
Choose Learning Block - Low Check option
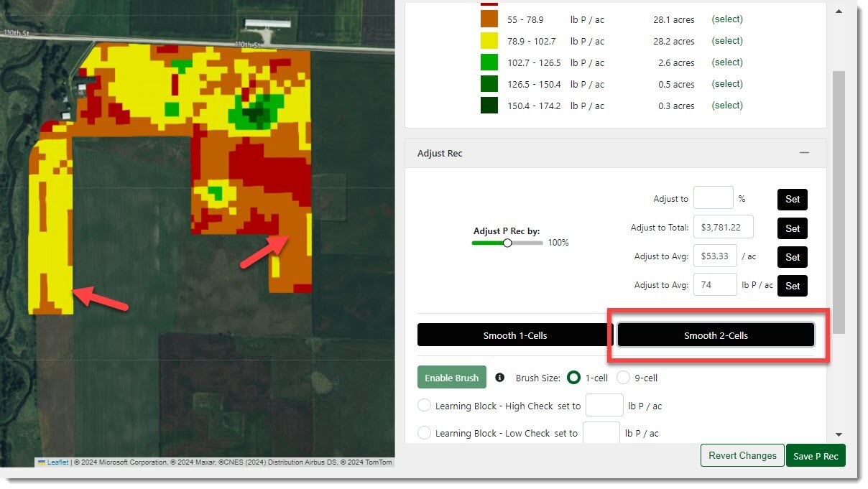pyautogui.click(x=425, y=433)
